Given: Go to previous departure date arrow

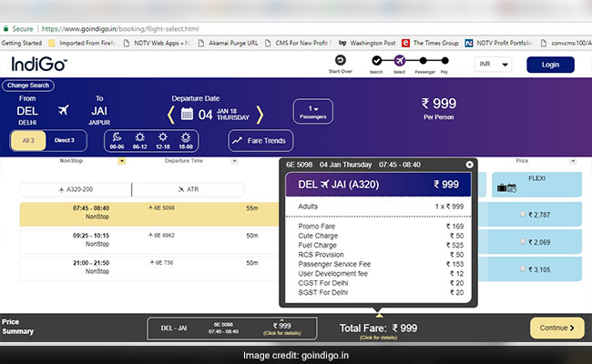Looking at the screenshot, I should [x=171, y=115].
